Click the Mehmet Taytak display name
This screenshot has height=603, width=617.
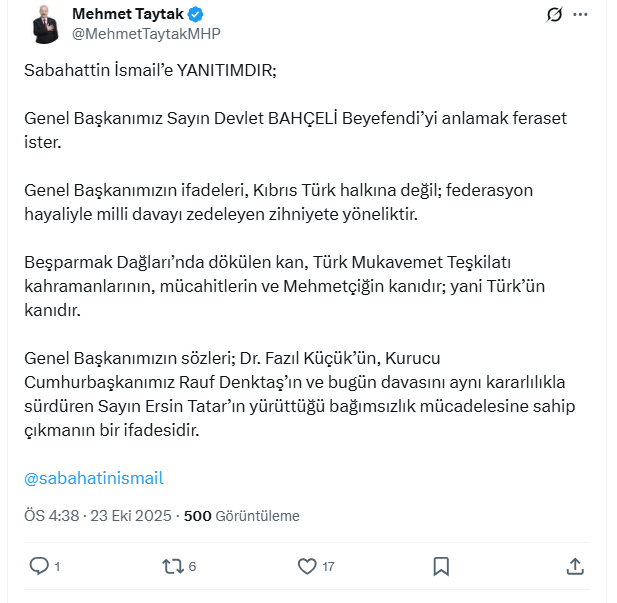click(x=129, y=13)
